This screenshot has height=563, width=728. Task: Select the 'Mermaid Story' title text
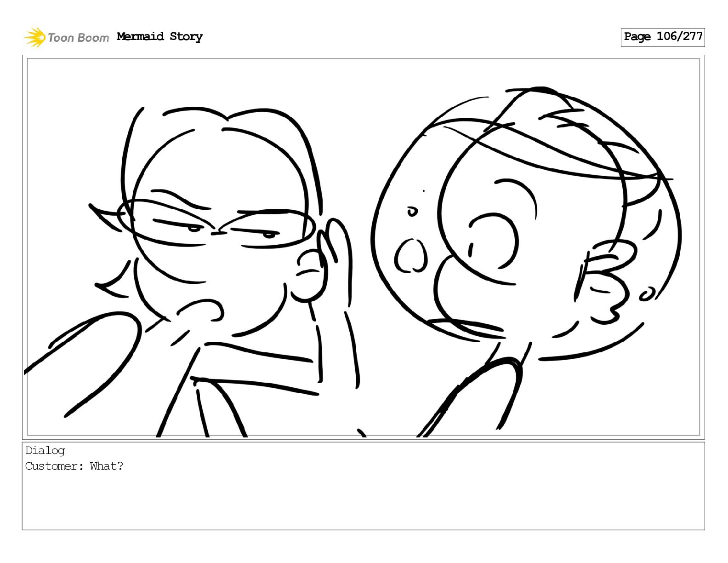click(x=159, y=37)
